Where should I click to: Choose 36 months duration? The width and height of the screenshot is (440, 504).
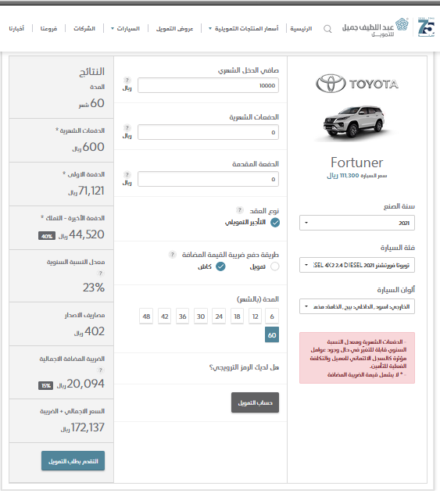(183, 316)
